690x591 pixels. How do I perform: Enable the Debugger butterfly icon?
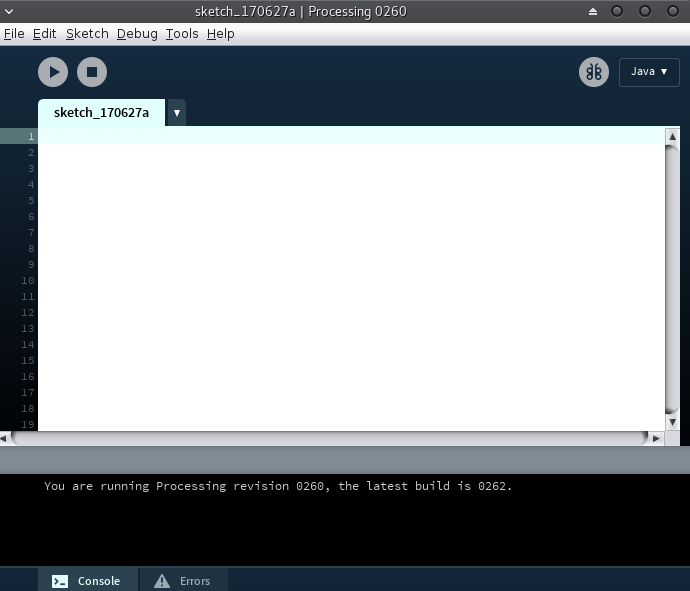594,72
